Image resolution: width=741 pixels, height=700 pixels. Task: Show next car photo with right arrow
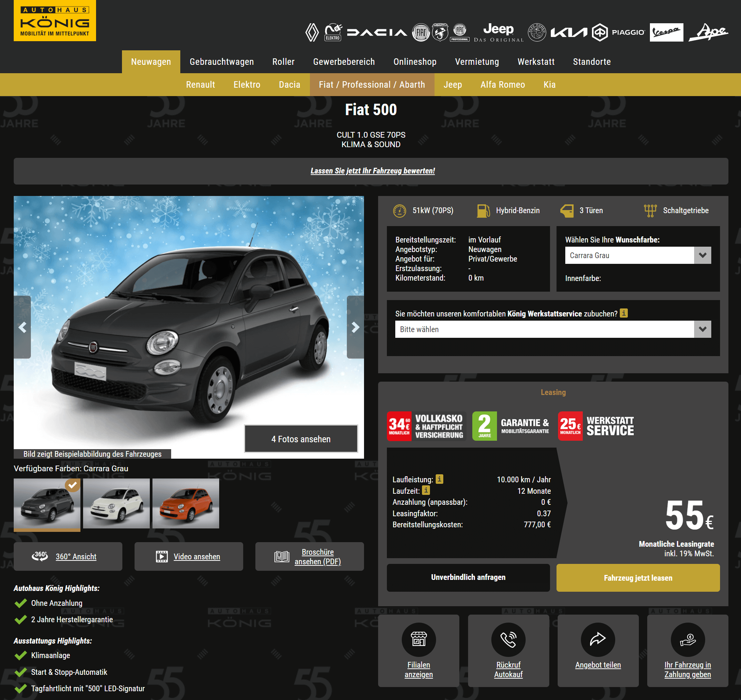(355, 327)
